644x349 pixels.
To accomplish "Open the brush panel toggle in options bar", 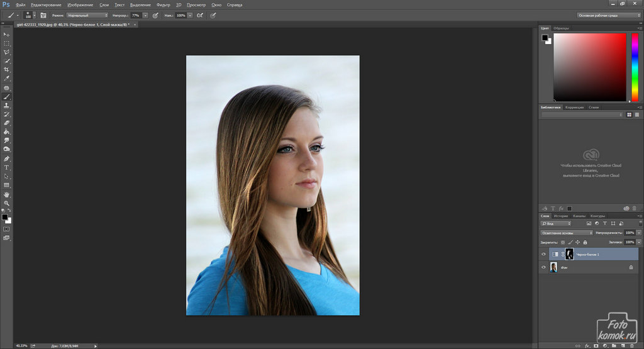I will (43, 15).
